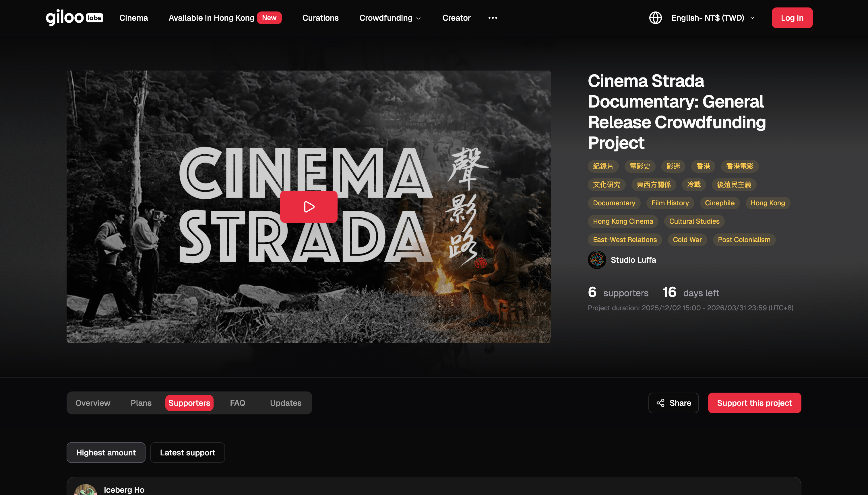
Task: Click the Giloo labs logo
Action: coord(74,18)
